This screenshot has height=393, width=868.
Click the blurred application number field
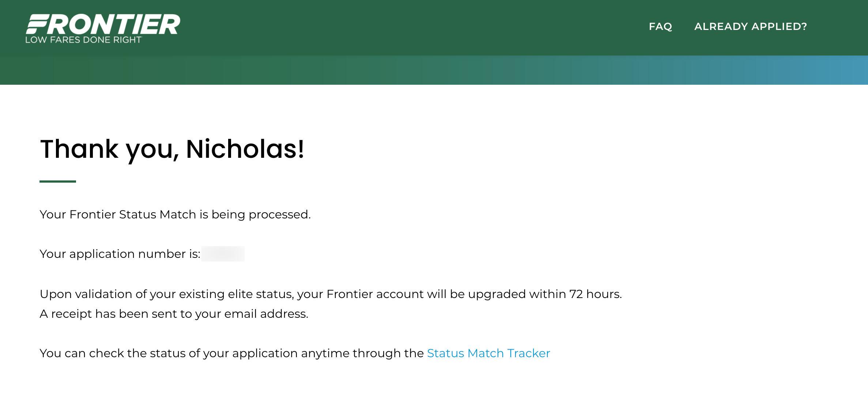pos(223,254)
